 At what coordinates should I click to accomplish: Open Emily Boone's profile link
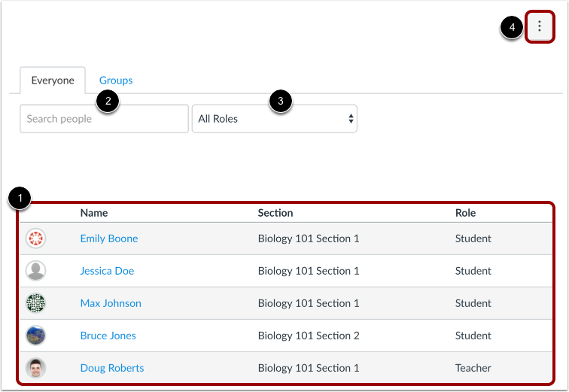point(109,239)
